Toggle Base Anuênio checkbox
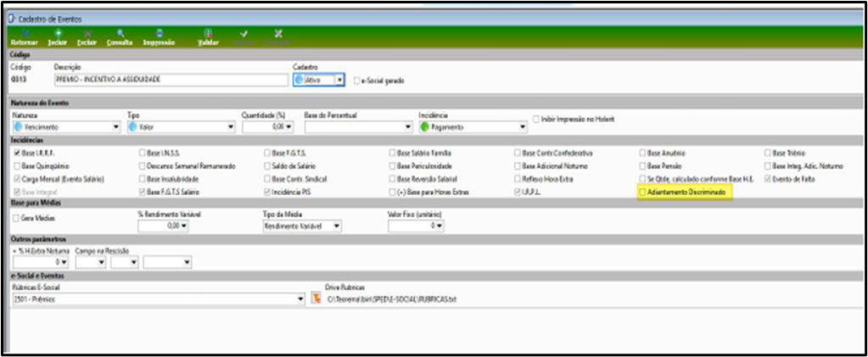This screenshot has width=868, height=357. [642, 153]
